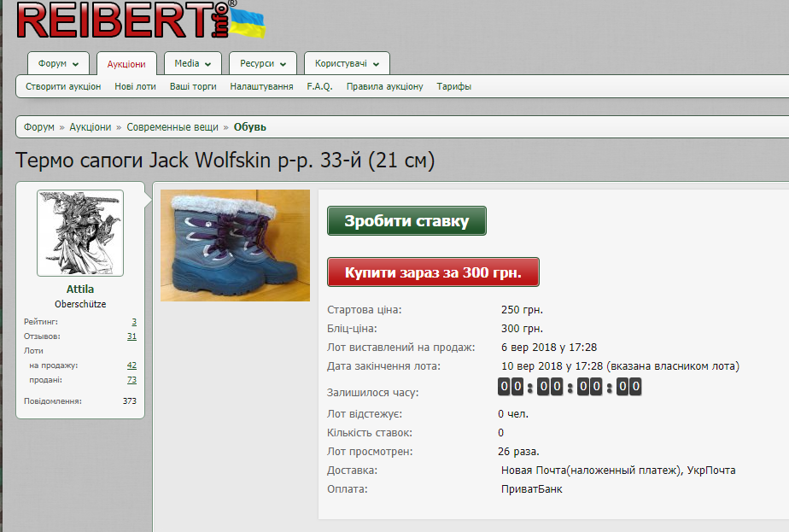
Task: Expand the Media dropdown tab
Action: click(193, 63)
